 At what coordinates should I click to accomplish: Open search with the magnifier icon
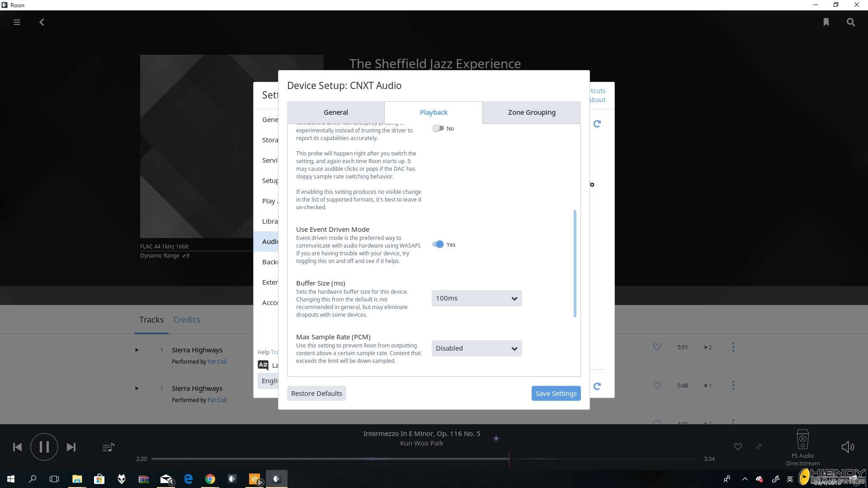click(x=851, y=22)
